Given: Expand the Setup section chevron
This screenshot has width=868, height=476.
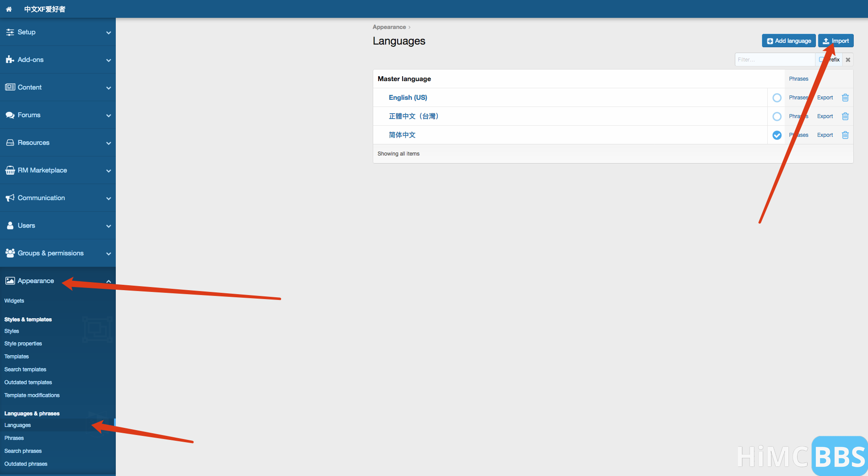Looking at the screenshot, I should [x=108, y=33].
